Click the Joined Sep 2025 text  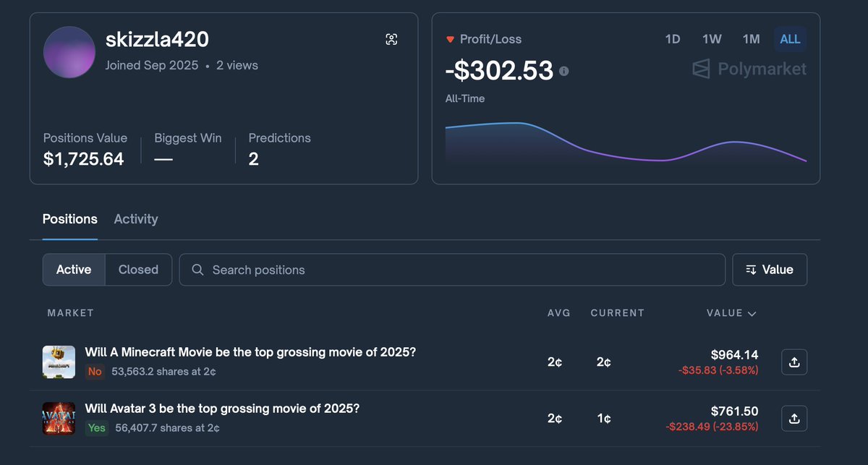coord(152,65)
